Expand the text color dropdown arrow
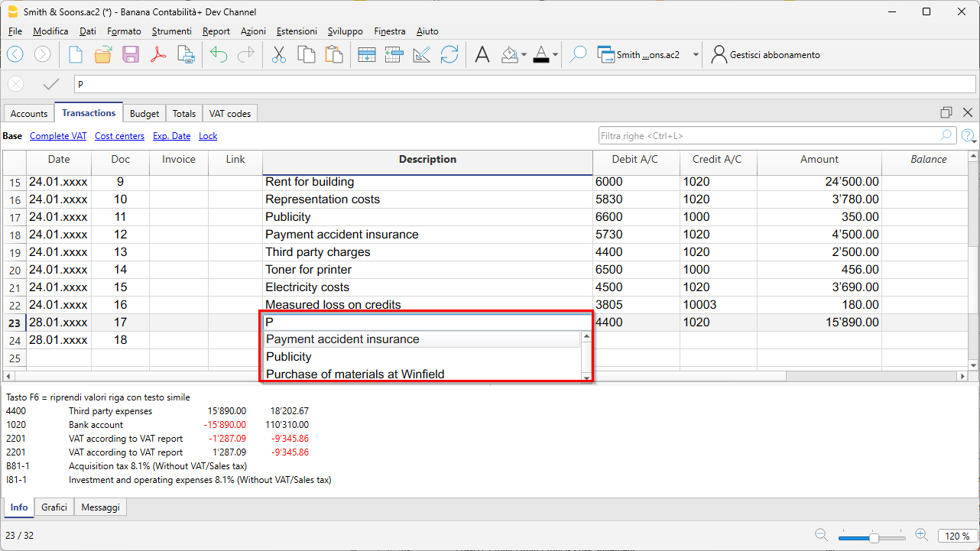 coord(555,55)
